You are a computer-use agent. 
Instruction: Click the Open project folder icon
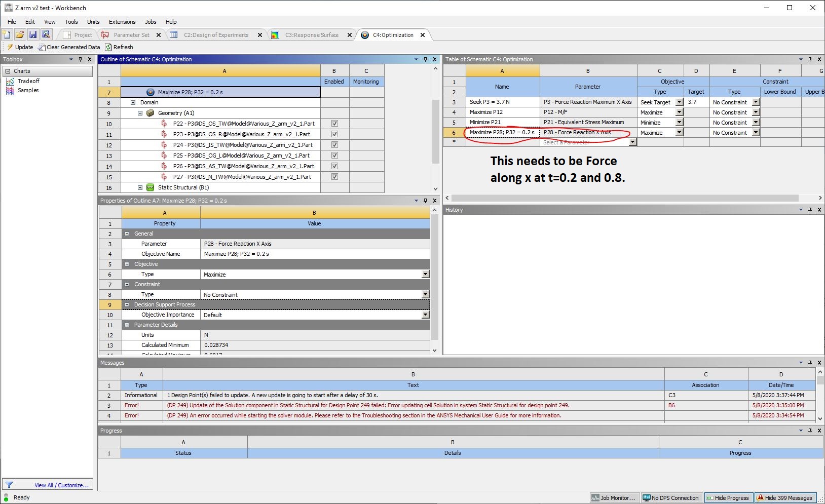20,34
